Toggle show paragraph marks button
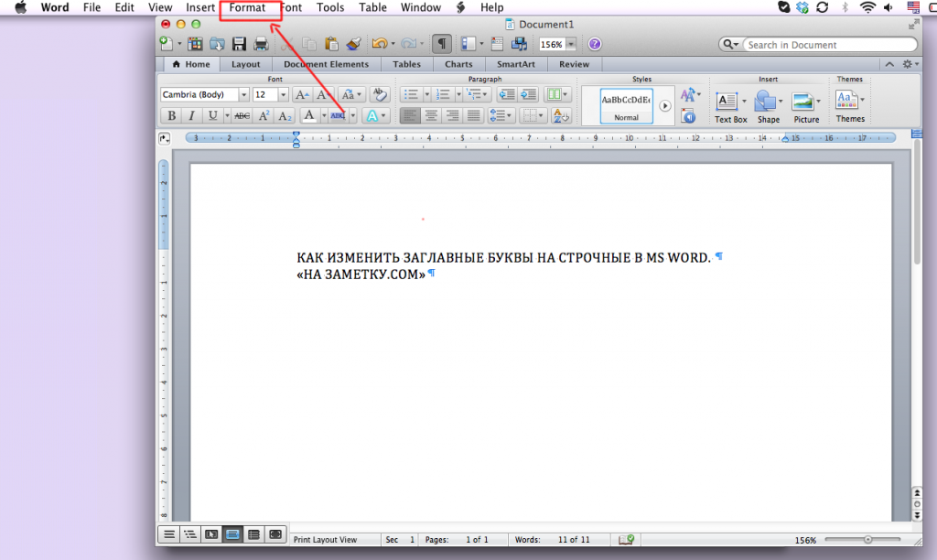 coord(442,44)
